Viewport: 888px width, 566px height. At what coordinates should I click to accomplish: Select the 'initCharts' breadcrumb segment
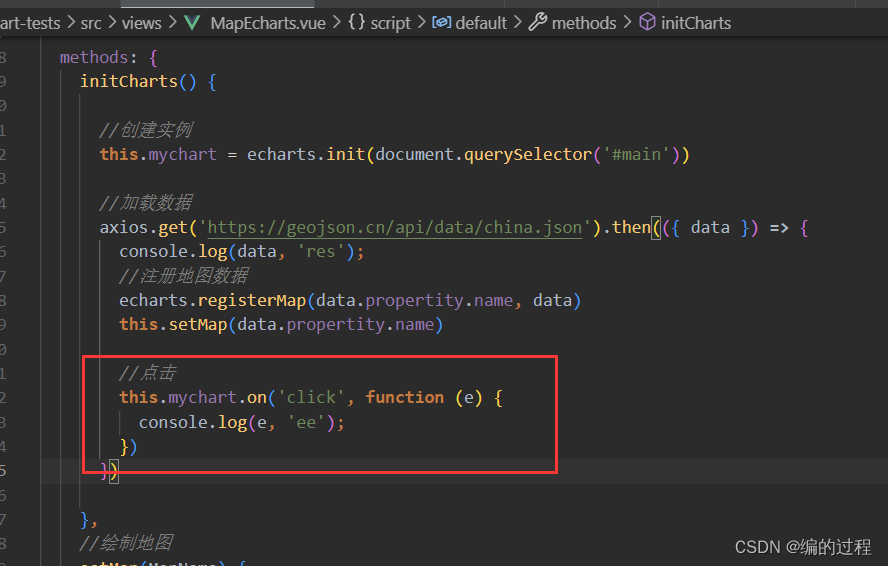point(696,23)
